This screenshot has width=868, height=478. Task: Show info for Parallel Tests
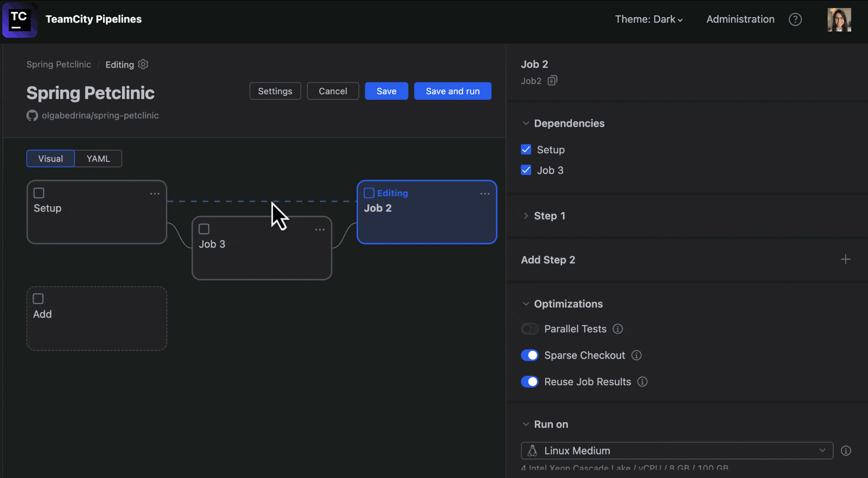[x=618, y=329]
